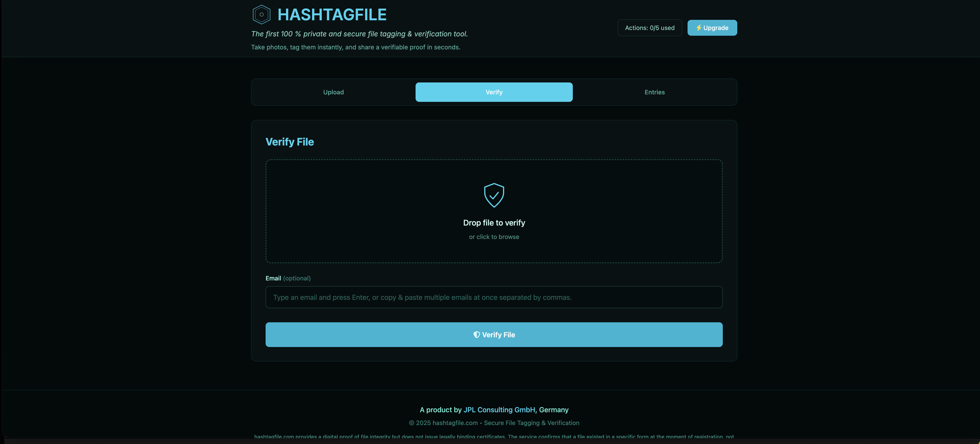Click the 'Verify File' section heading
The height and width of the screenshot is (444, 980).
point(290,141)
